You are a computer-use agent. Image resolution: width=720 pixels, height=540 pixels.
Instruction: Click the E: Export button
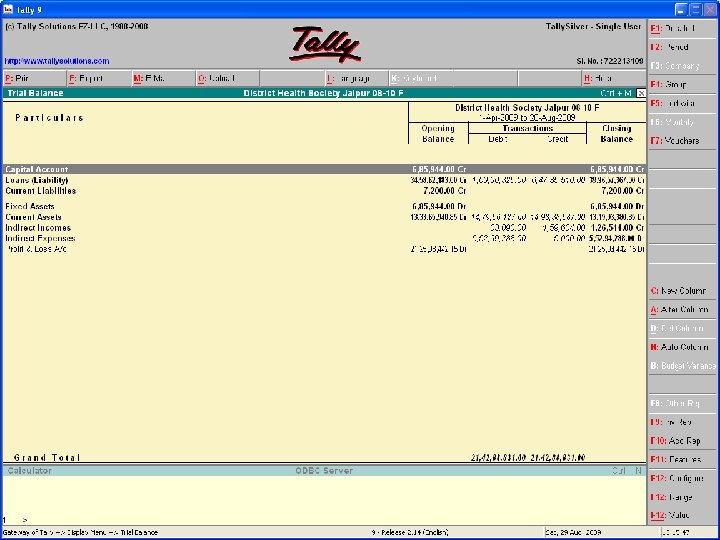(x=98, y=79)
